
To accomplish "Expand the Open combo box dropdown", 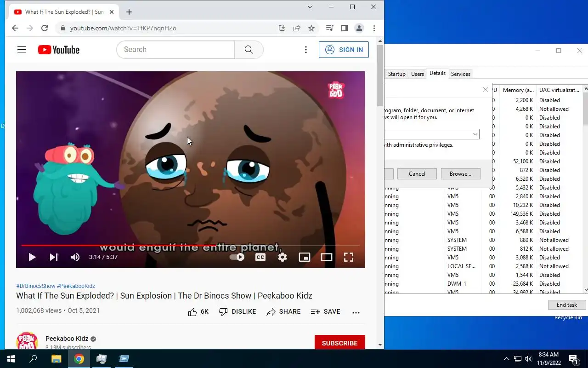I will pos(475,134).
